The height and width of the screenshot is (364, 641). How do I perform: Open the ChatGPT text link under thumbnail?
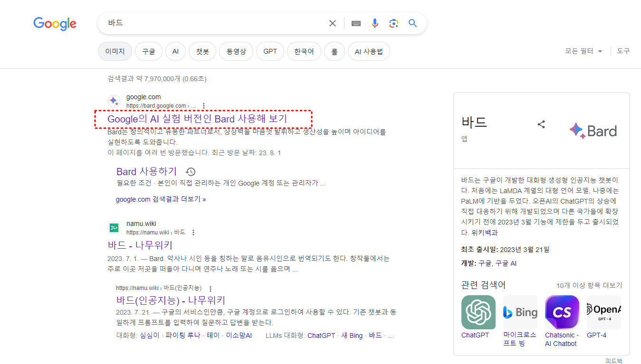[x=475, y=335]
